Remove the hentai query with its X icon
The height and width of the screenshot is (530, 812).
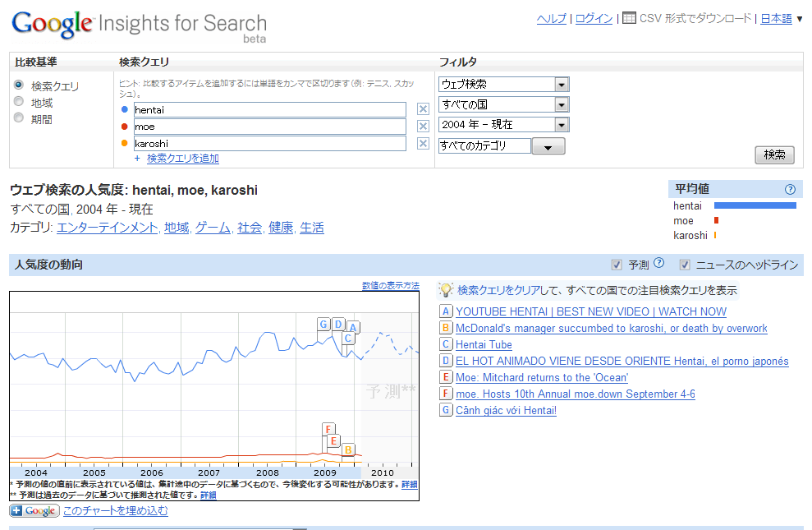423,108
